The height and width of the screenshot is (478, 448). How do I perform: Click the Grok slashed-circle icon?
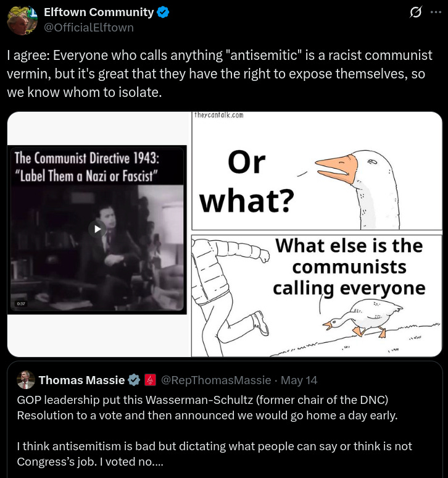pos(416,12)
